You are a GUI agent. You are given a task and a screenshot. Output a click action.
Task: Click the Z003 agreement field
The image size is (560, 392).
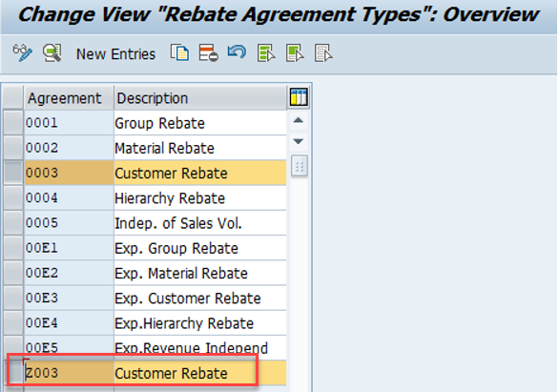click(x=69, y=372)
